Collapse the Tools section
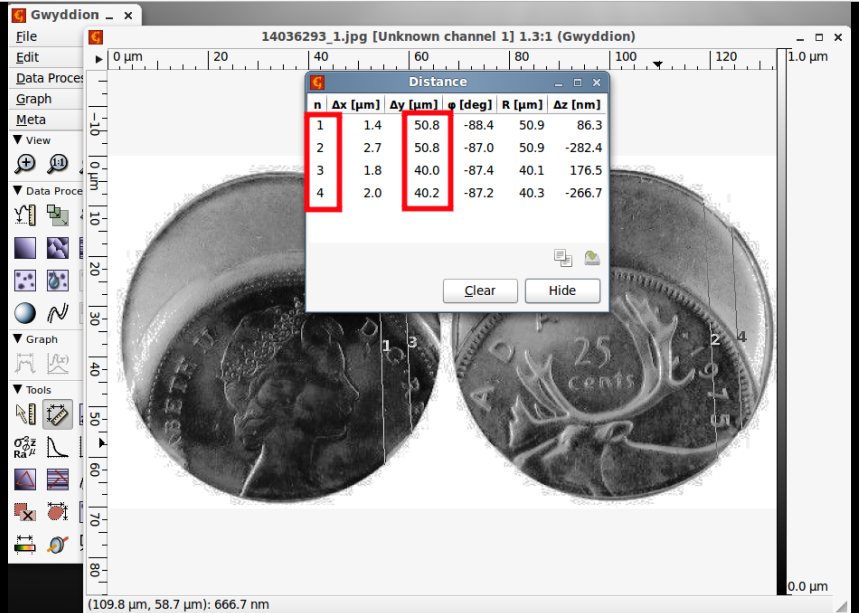The image size is (859, 613). [18, 389]
